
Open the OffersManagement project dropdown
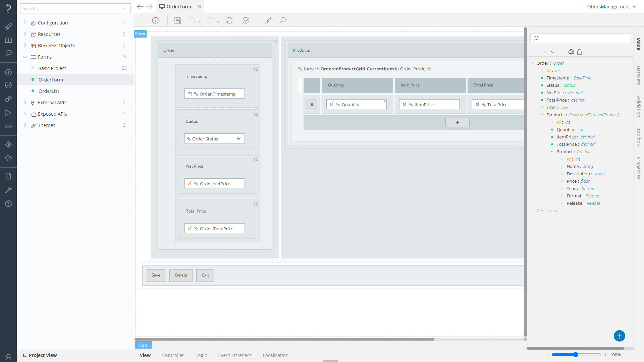click(x=611, y=7)
